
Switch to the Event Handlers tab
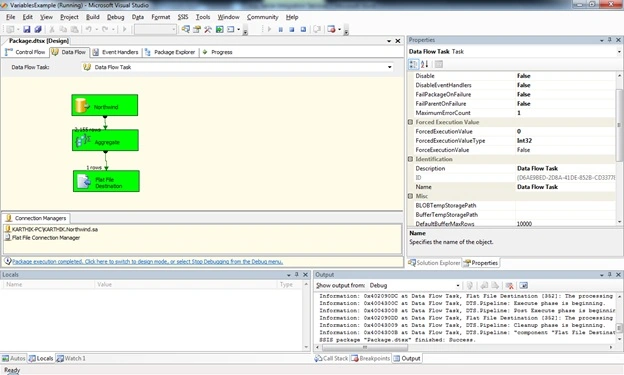point(115,52)
